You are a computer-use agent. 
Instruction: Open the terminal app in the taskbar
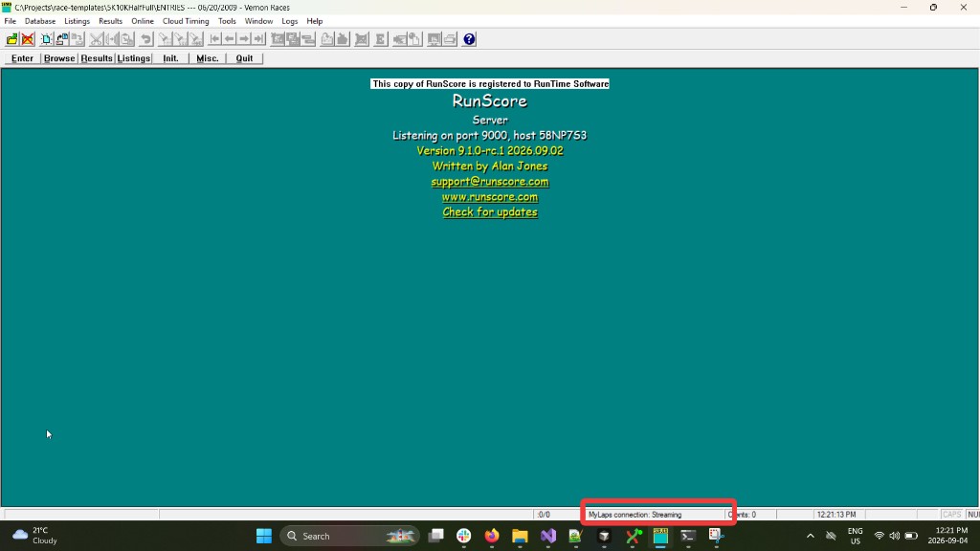pyautogui.click(x=688, y=536)
